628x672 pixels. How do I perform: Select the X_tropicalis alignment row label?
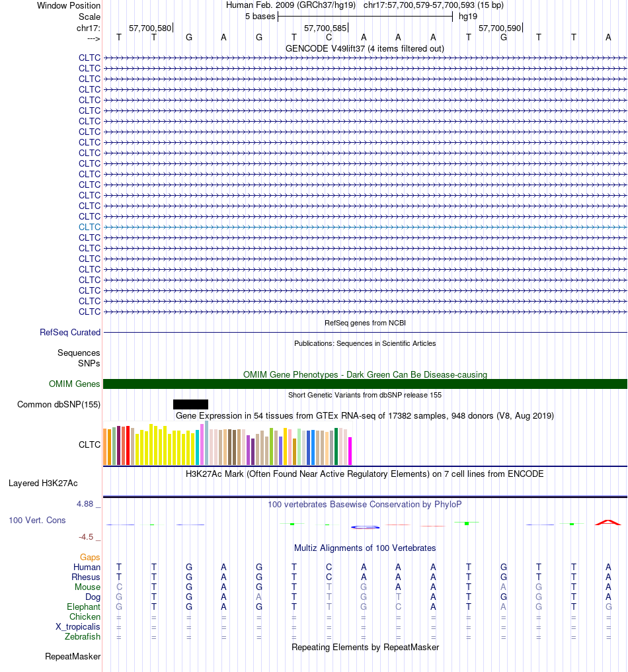pos(77,627)
